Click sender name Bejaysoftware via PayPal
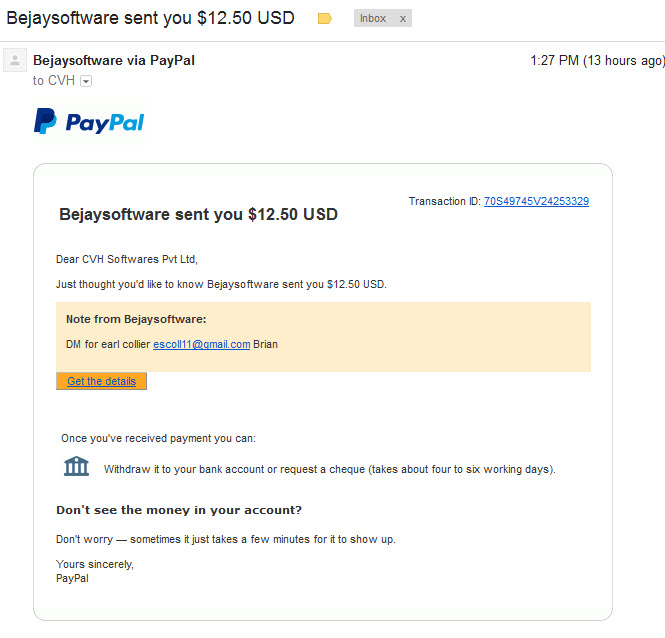The width and height of the screenshot is (665, 638). pos(114,60)
